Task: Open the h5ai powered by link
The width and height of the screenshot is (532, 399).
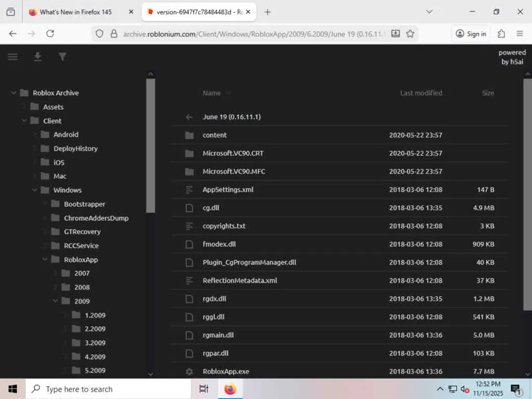Action: (512, 57)
